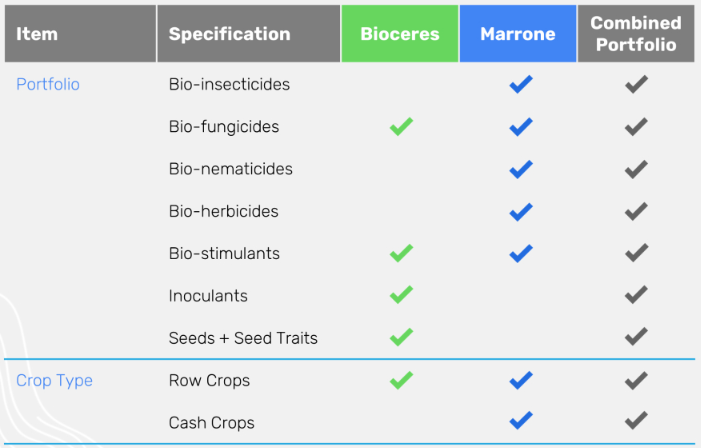Click the Marrone checkmark for Cash Crops
This screenshot has height=448, width=701.
(520, 423)
